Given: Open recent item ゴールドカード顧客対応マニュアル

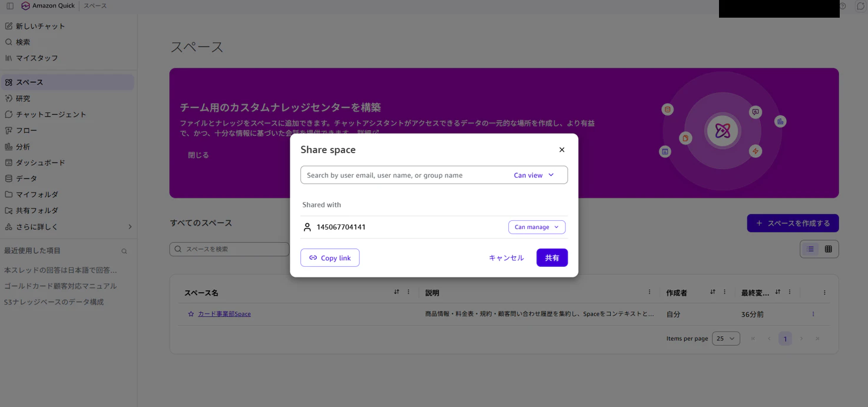Looking at the screenshot, I should click(x=61, y=286).
